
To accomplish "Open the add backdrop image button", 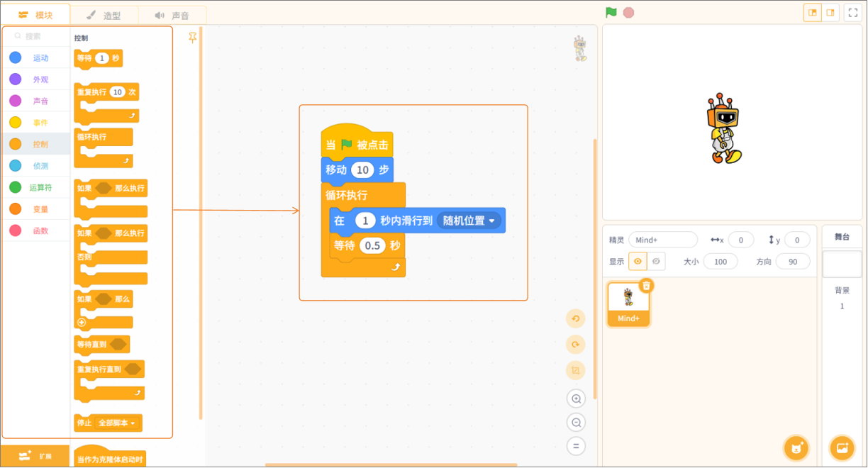I will pos(842,448).
